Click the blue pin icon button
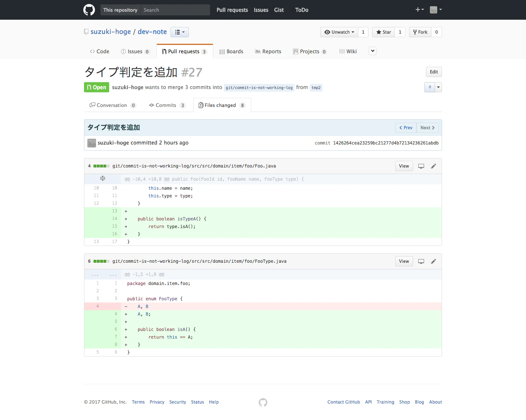 (430, 87)
